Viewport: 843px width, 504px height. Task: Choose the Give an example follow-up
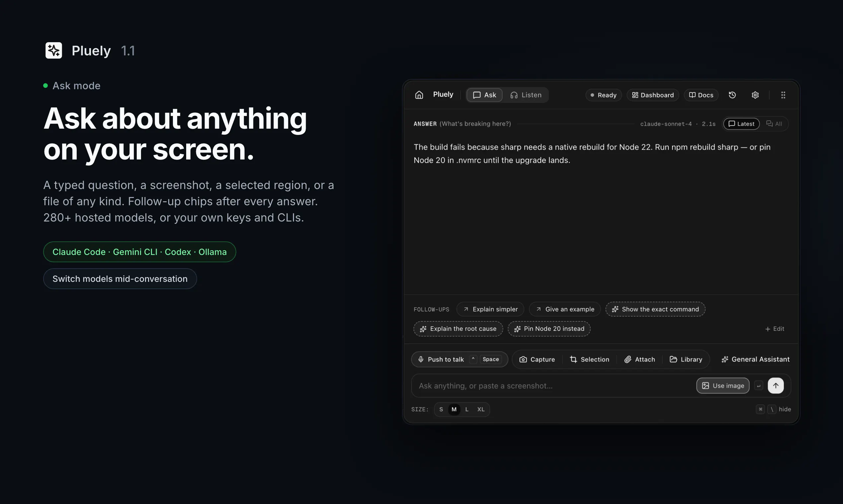(565, 309)
